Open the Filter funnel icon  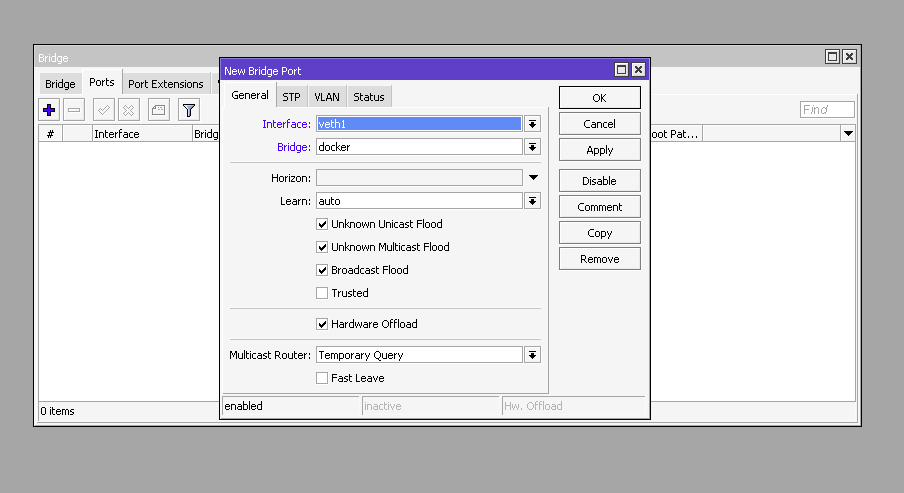188,110
